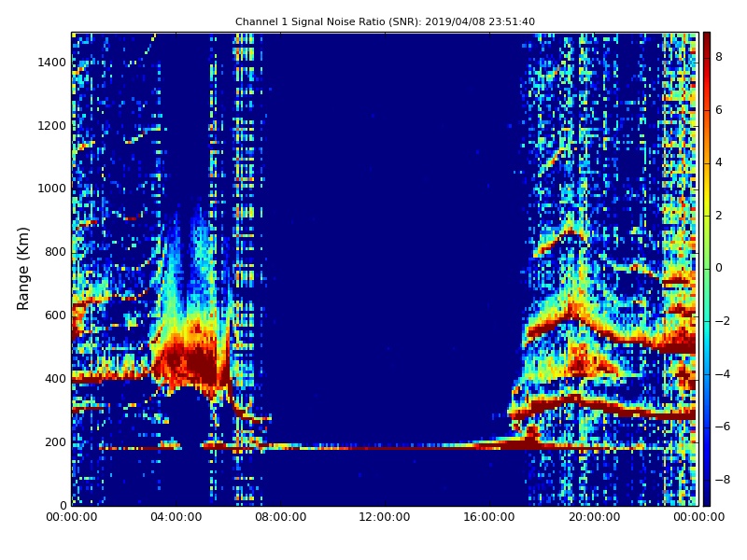This screenshot has width=747, height=560.
Task: Click the 12:00:00 time axis label
Action: coord(385,517)
